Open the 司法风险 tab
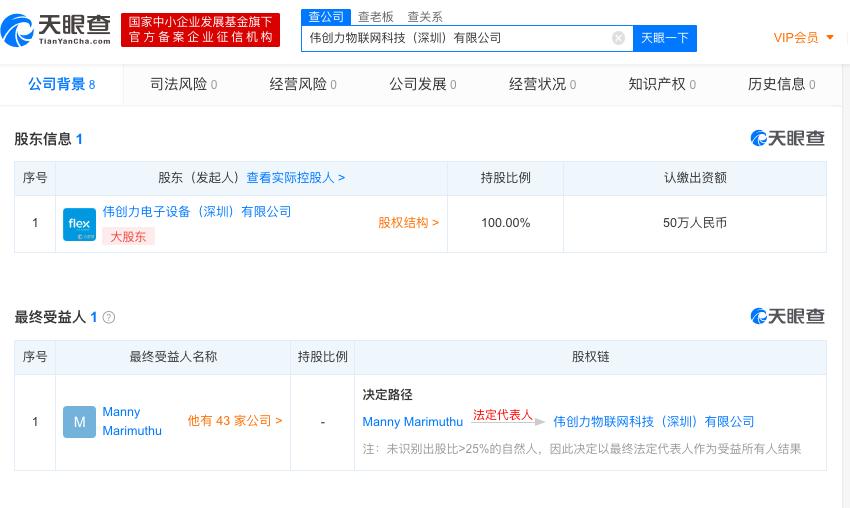The width and height of the screenshot is (850, 508). click(184, 84)
